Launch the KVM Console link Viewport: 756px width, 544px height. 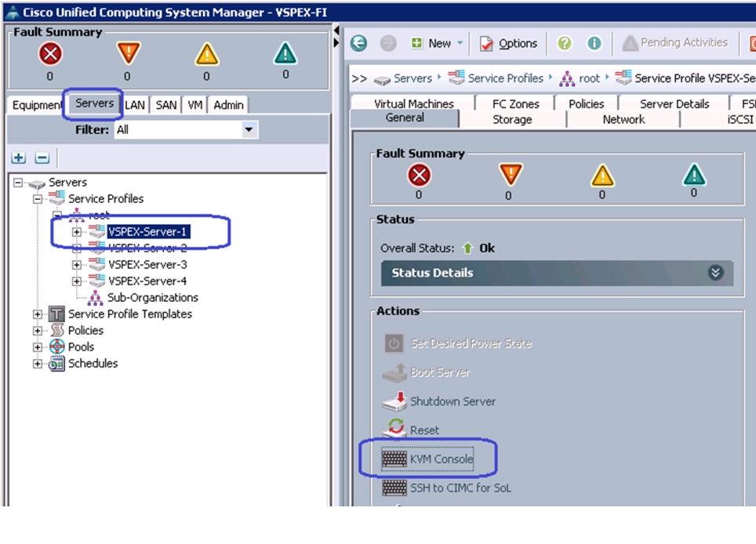442,459
